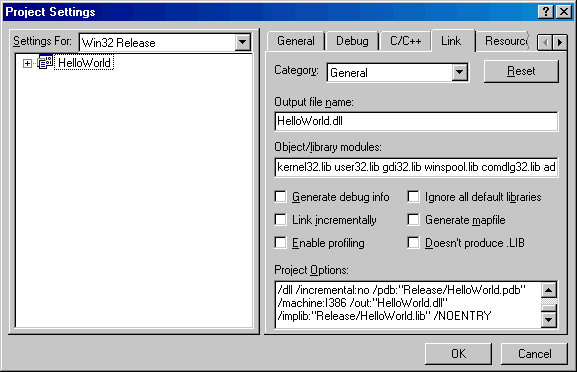Viewport: 577px width, 372px height.
Task: Open the Settings For dropdown
Action: click(x=243, y=42)
